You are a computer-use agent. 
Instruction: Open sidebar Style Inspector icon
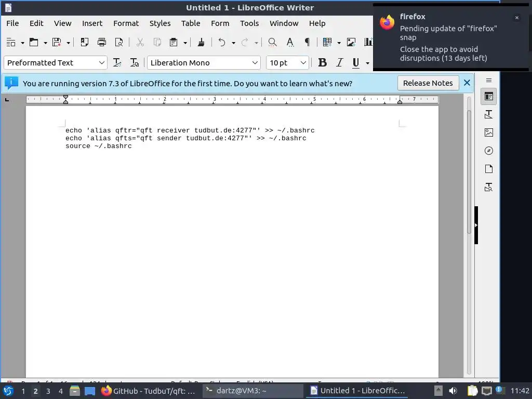[x=488, y=187]
